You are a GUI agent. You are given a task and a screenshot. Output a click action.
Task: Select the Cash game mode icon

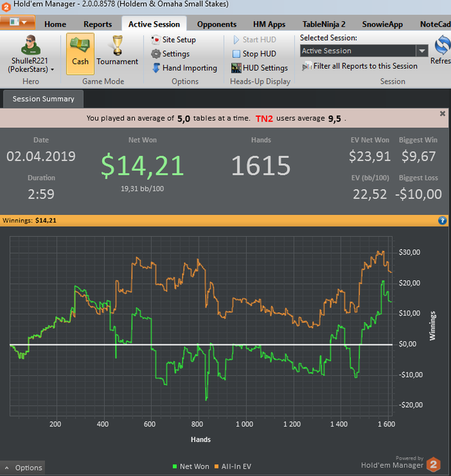tap(80, 54)
